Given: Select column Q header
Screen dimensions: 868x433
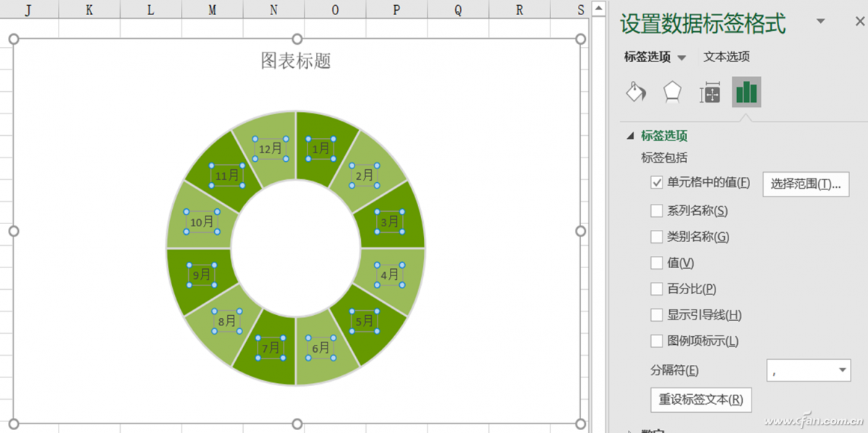Looking at the screenshot, I should 458,9.
